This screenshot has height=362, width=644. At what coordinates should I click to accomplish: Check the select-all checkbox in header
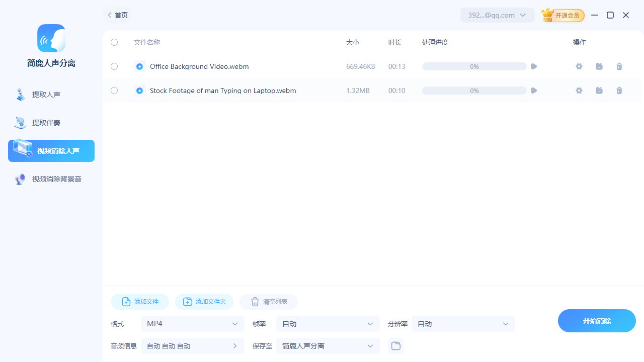pyautogui.click(x=114, y=42)
